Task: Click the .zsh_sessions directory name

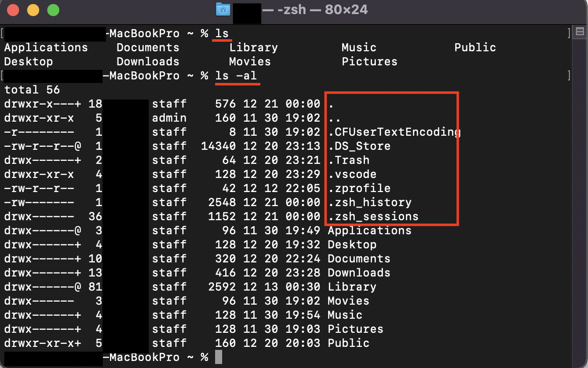Action: point(373,217)
